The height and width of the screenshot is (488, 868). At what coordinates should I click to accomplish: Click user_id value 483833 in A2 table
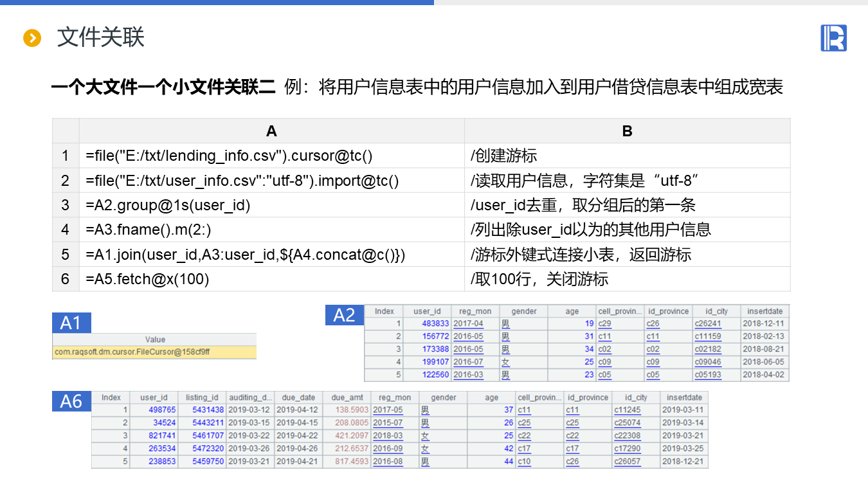(435, 324)
